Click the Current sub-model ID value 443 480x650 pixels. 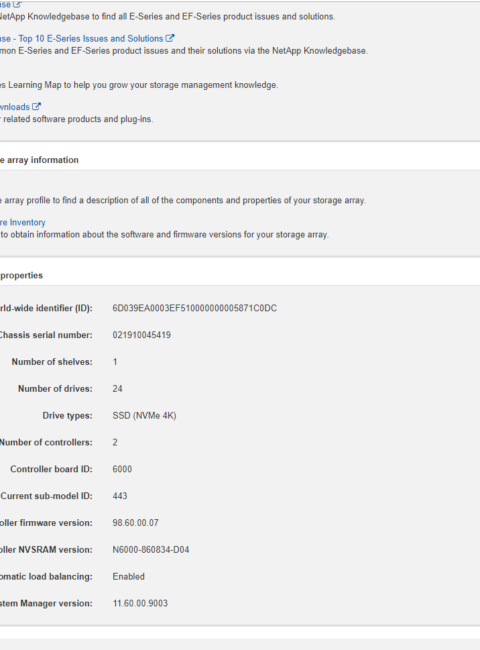coord(120,496)
